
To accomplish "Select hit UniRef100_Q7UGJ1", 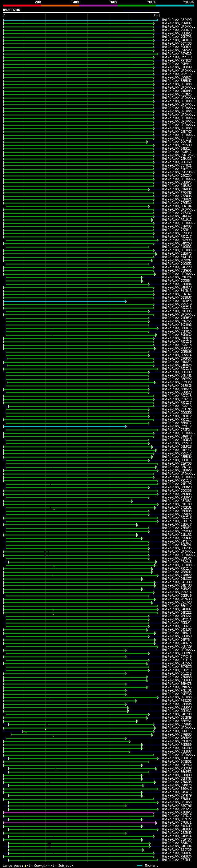I will [177, 822].
